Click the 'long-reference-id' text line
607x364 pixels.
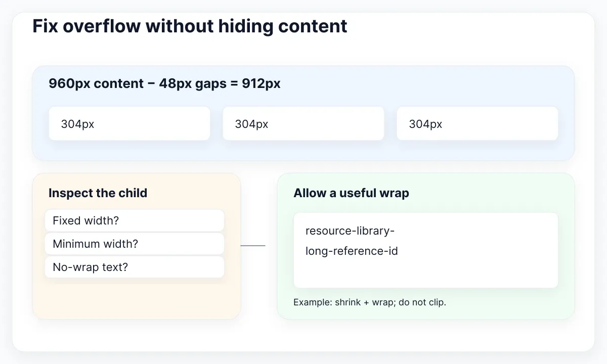352,251
